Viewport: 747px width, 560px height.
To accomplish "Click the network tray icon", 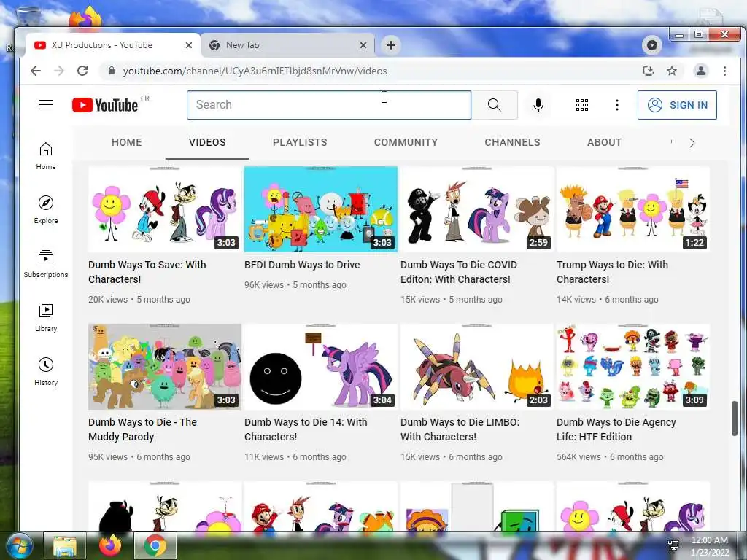I will pyautogui.click(x=673, y=545).
